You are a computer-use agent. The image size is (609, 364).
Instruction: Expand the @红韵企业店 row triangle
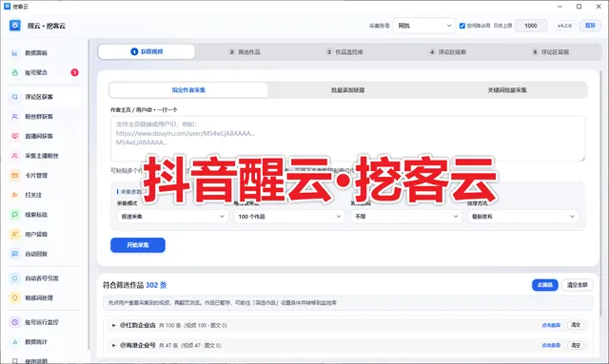coord(114,326)
